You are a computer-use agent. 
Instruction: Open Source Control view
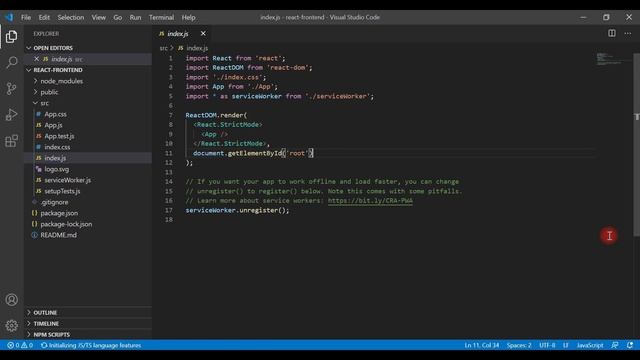pyautogui.click(x=11, y=89)
